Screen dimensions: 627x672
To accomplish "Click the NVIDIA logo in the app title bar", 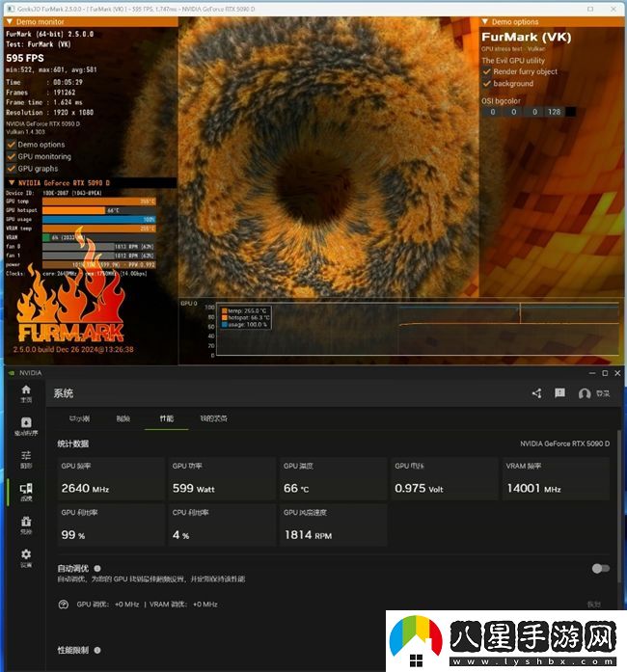I will 12,373.
